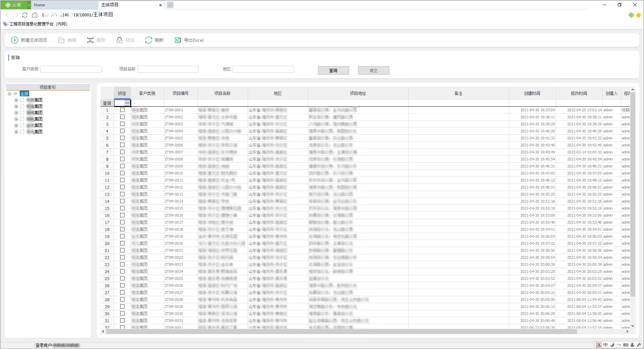Focus the 项目名称 input field

coord(168,69)
